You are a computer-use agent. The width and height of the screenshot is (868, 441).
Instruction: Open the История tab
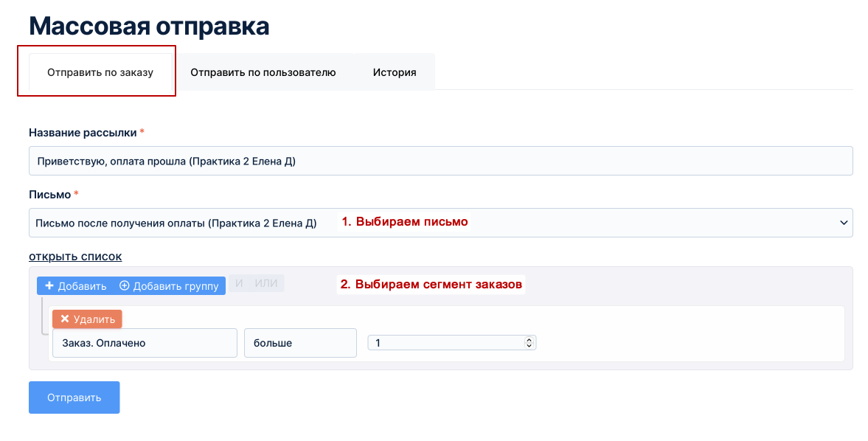tap(395, 72)
